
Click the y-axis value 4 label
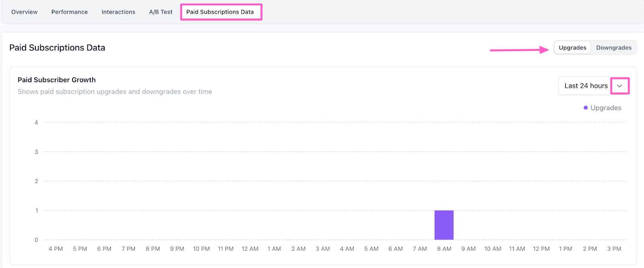click(x=36, y=122)
